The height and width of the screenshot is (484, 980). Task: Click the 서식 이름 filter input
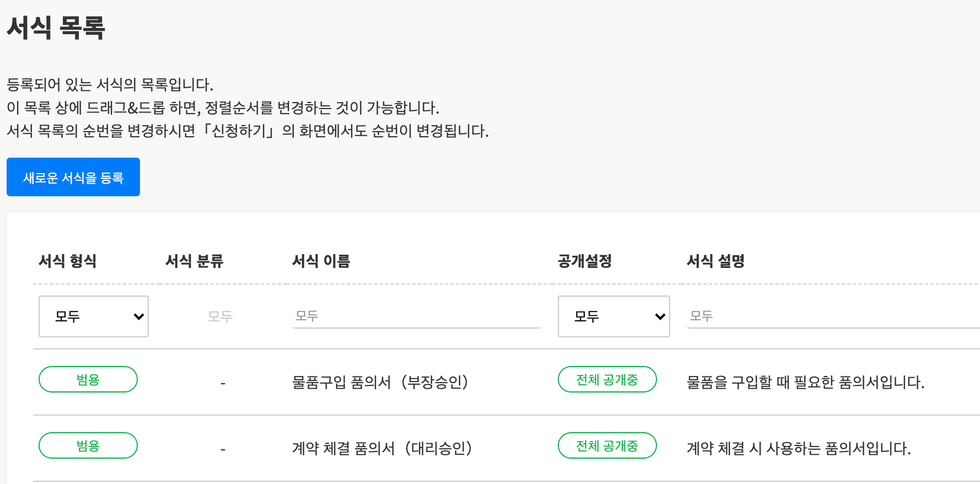coord(416,316)
